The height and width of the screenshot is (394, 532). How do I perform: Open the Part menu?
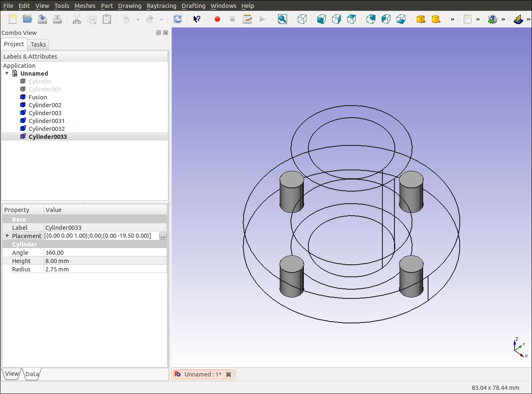[107, 6]
